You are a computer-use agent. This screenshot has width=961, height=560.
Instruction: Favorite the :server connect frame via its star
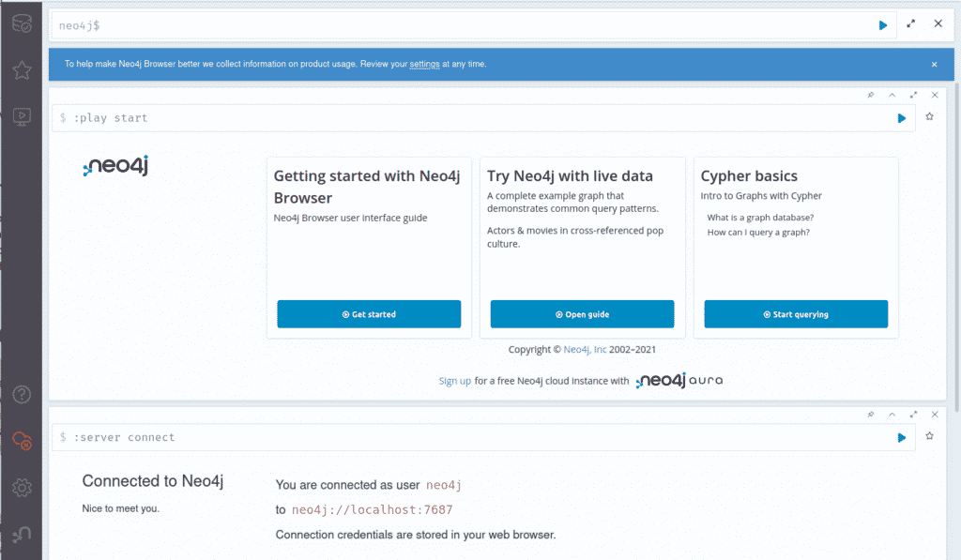pyautogui.click(x=929, y=434)
